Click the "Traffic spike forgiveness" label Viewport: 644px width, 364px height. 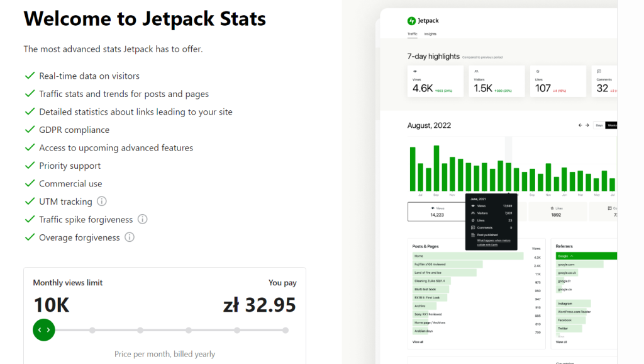click(86, 220)
